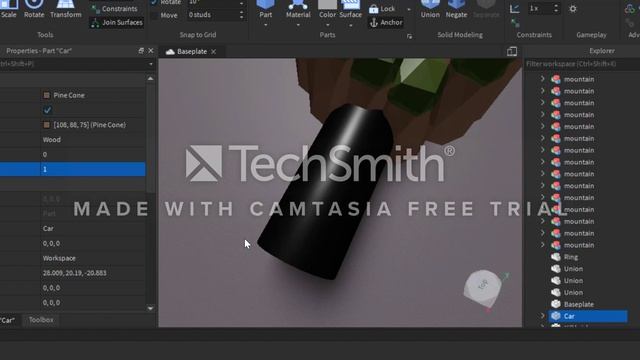Open the Properties filter dropdown arrow
Image resolution: width=640 pixels, height=360 pixels.
coord(151,64)
